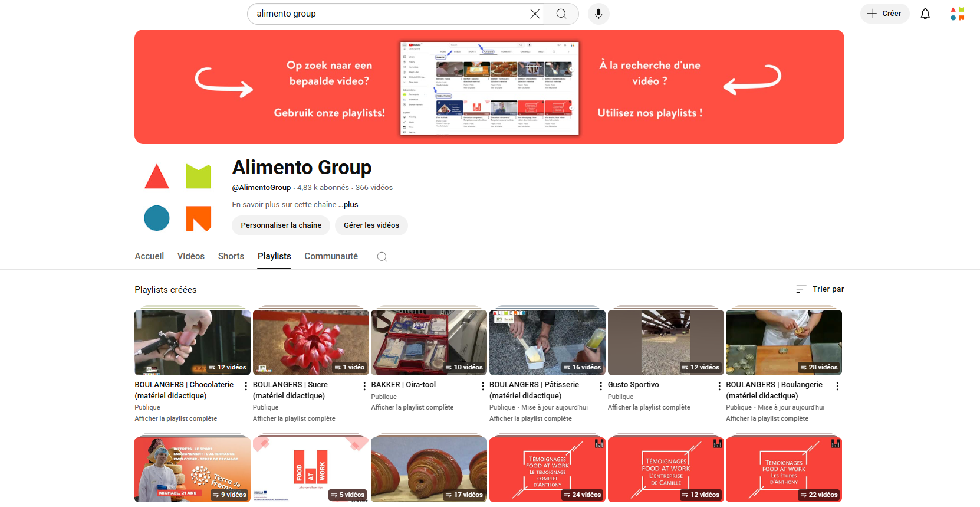Start voice search with microphone
This screenshot has height=507, width=980.
click(598, 14)
